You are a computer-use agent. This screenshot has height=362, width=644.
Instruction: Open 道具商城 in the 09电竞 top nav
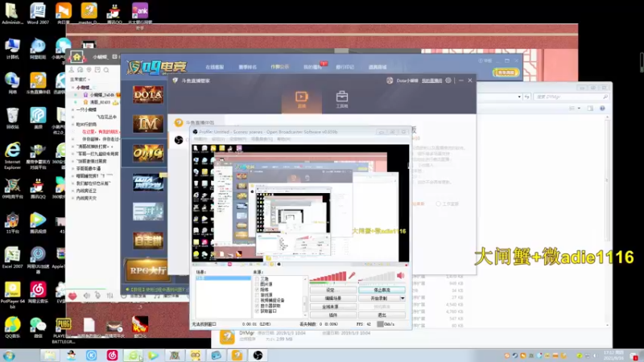pyautogui.click(x=378, y=67)
